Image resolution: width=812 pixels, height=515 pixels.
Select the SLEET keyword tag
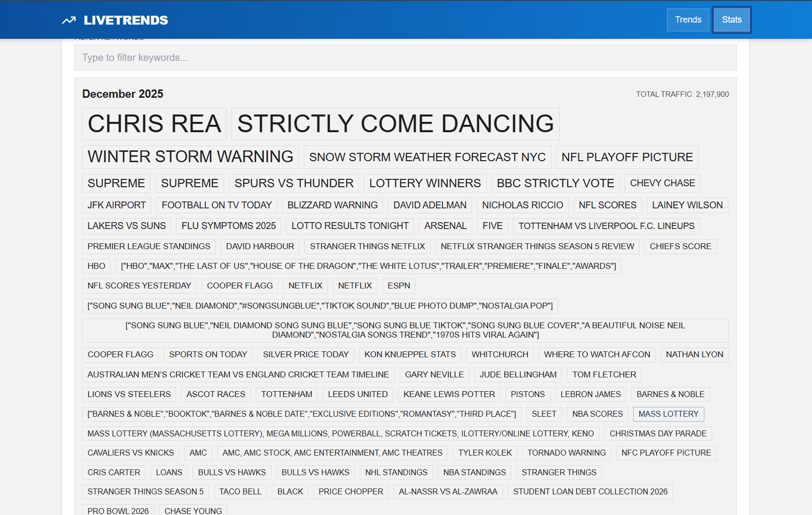pyautogui.click(x=544, y=414)
